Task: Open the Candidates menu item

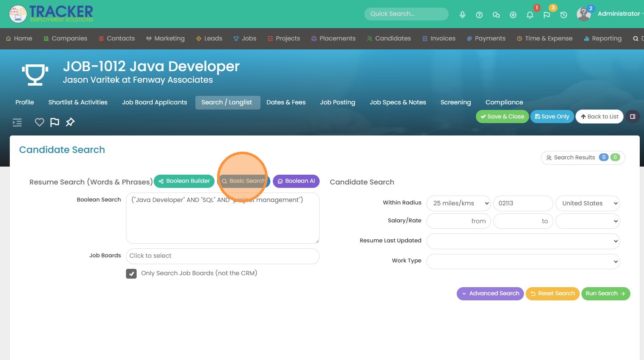Action: [389, 38]
